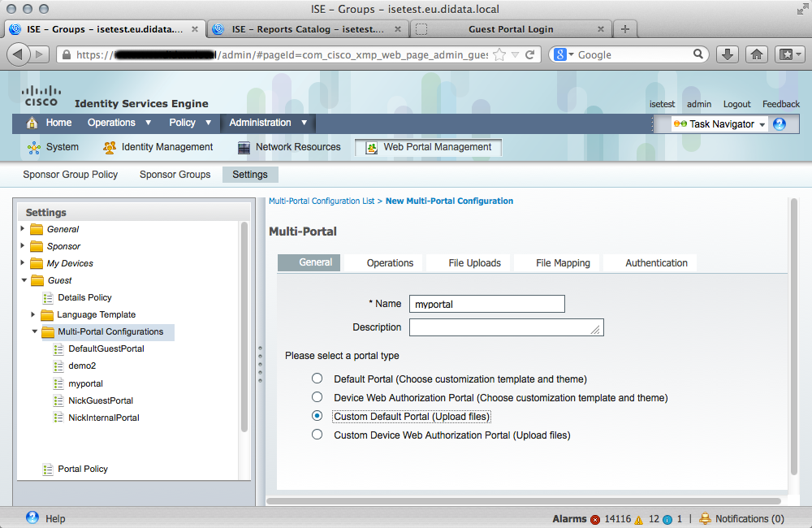Click the Google search magnifier icon
The width and height of the screenshot is (812, 528).
pos(698,54)
